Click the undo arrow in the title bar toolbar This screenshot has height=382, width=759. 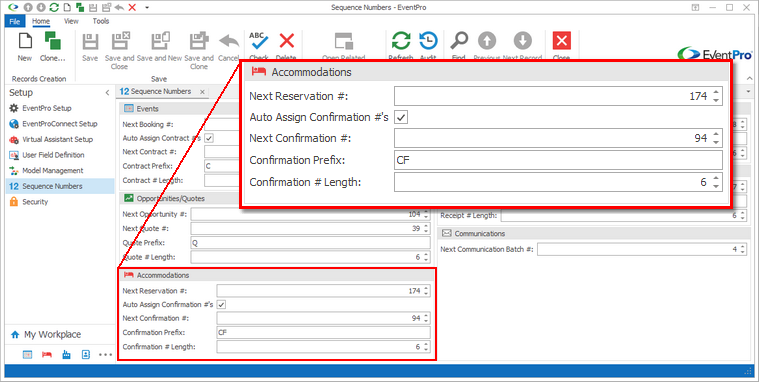pyautogui.click(x=119, y=7)
